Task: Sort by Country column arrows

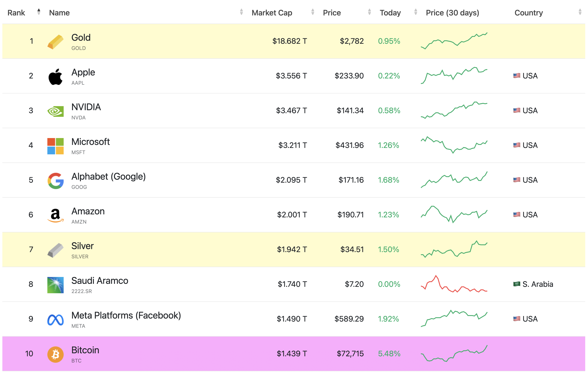Action: tap(580, 12)
